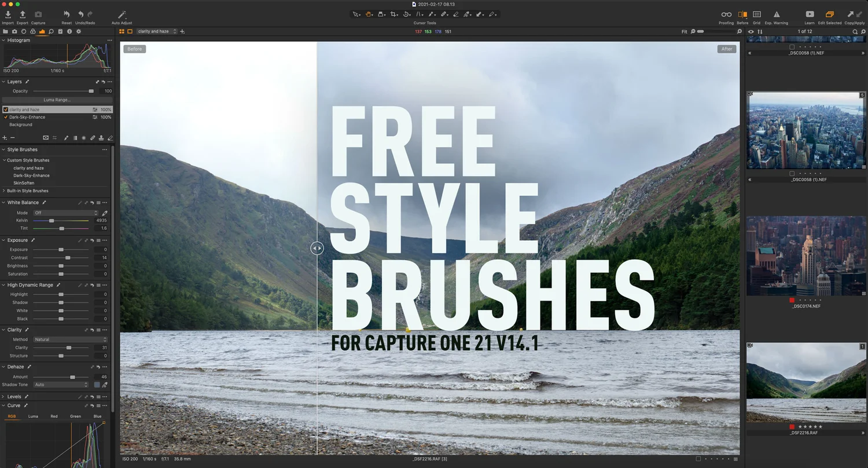Viewport: 868px width, 468px height.
Task: Open the Proofing glasses icon
Action: pyautogui.click(x=726, y=14)
